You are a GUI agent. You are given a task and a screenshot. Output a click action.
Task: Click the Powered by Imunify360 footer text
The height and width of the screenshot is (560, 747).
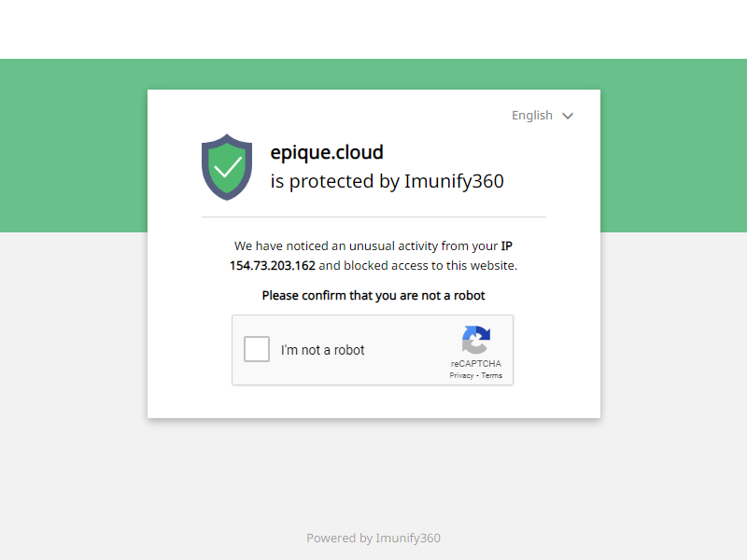click(373, 539)
